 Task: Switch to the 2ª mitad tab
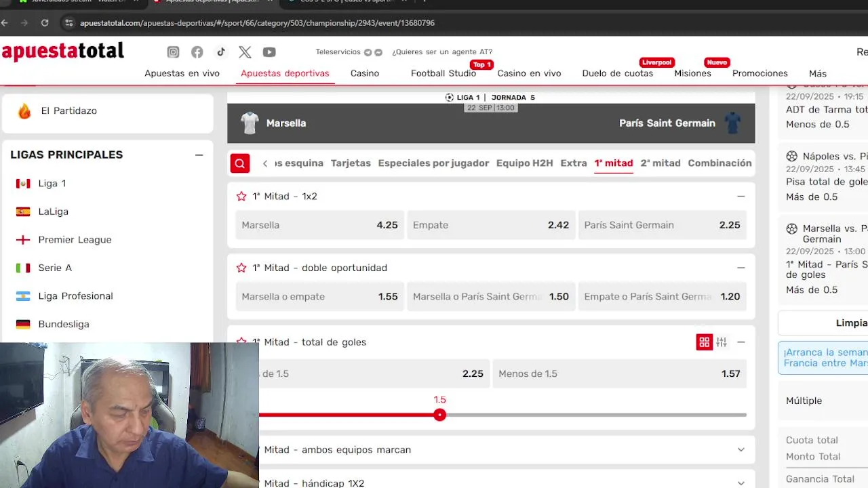[660, 163]
